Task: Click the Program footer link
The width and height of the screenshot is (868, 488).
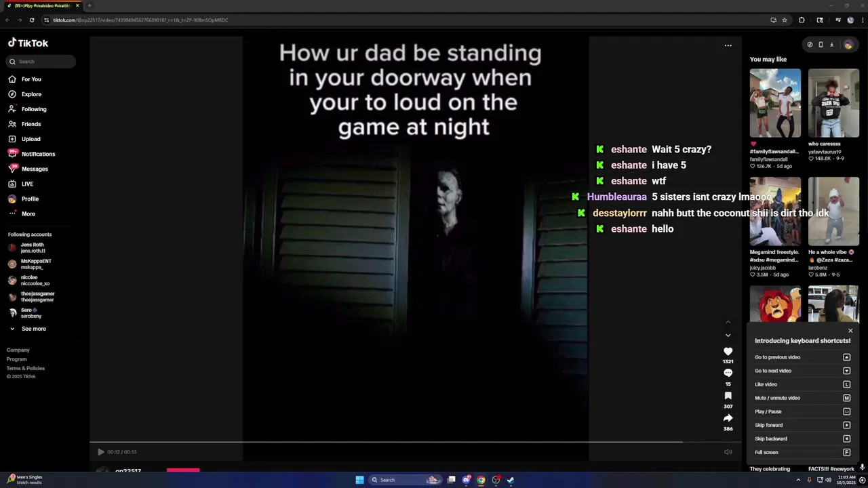Action: point(17,359)
